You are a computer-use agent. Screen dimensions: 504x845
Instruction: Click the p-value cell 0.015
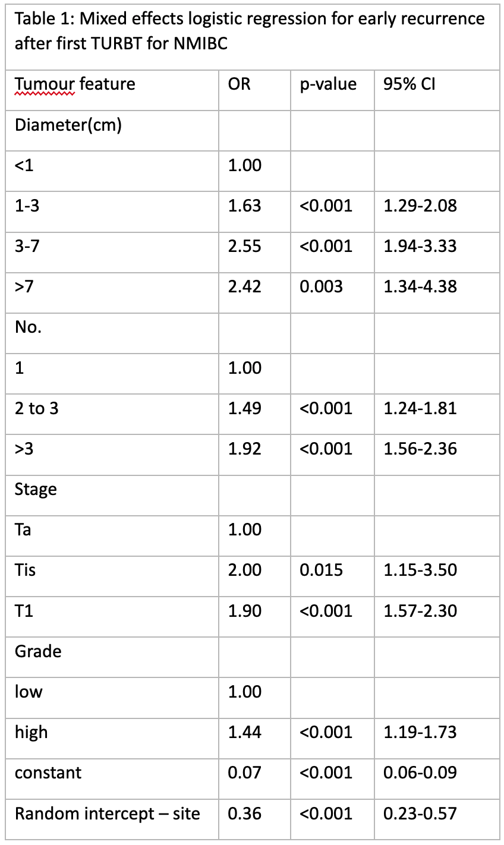pos(322,570)
